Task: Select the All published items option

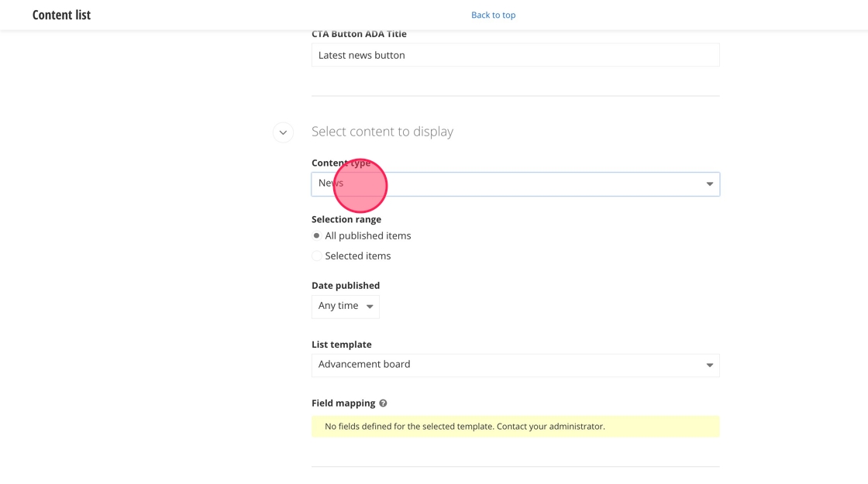Action: coord(317,235)
